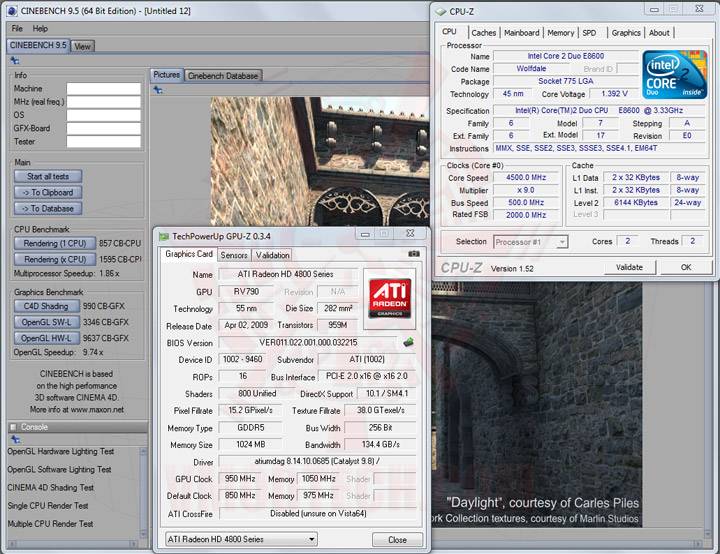Open the Memory tab in CPU-Z
The width and height of the screenshot is (720, 554).
(x=560, y=33)
